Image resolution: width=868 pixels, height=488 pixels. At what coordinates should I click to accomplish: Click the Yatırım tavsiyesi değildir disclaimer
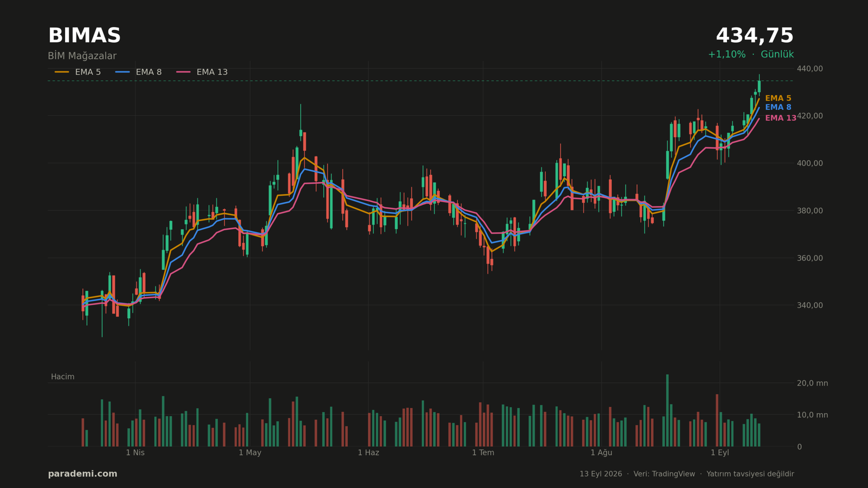point(750,474)
